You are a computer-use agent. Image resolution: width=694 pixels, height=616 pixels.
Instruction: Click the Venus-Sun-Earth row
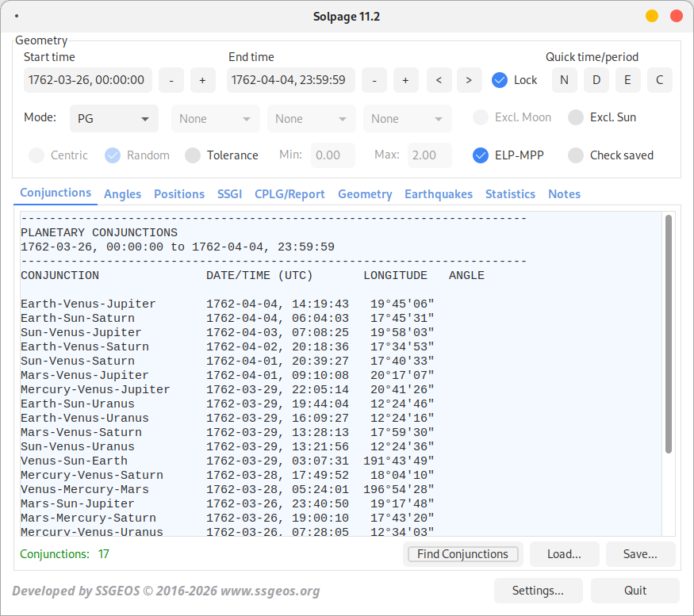click(x=228, y=461)
